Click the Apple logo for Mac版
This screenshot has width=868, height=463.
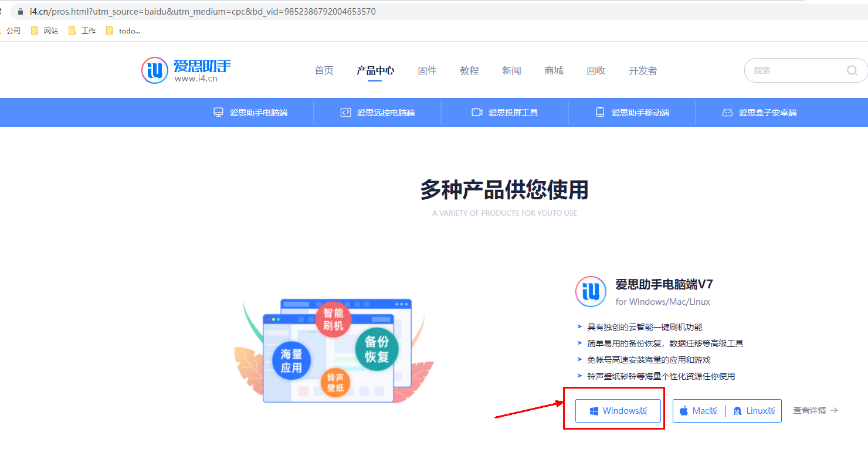click(x=684, y=411)
